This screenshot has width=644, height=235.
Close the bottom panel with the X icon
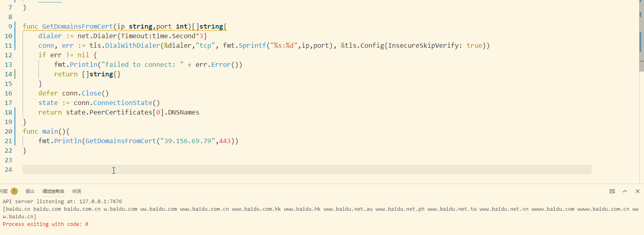tap(638, 191)
